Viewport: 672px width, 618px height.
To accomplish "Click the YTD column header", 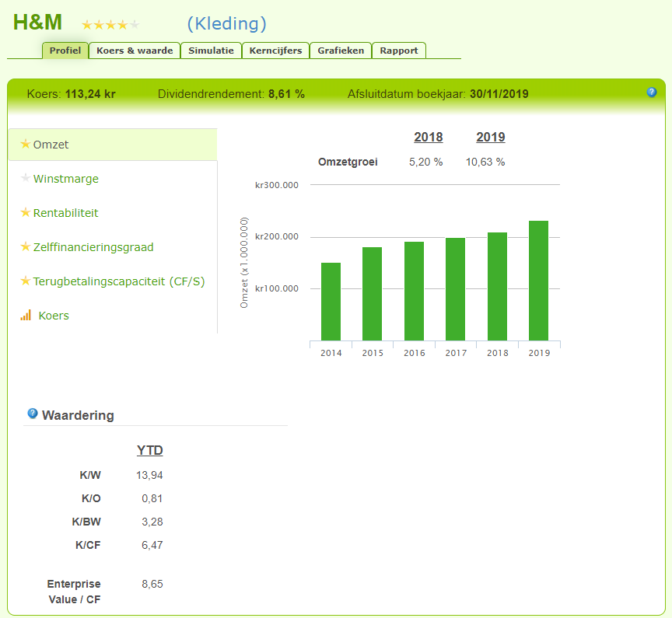I will 149,451.
